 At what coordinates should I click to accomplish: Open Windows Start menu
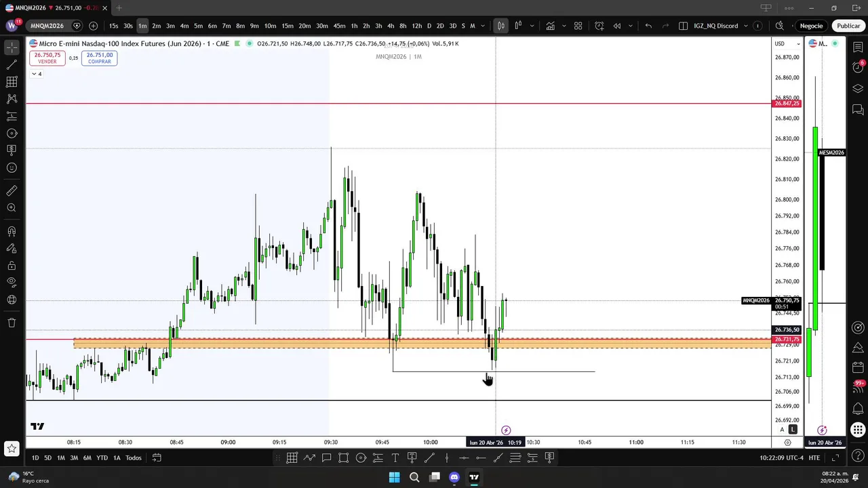pyautogui.click(x=394, y=477)
